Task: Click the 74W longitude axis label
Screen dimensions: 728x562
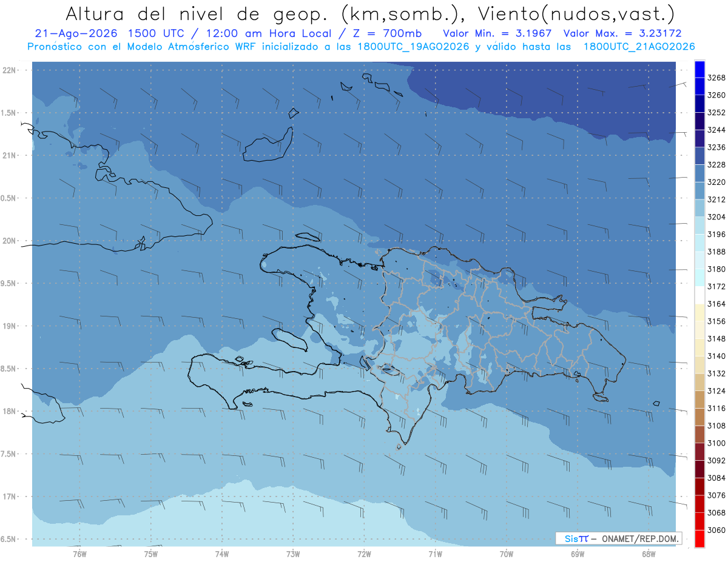Action: click(x=222, y=554)
